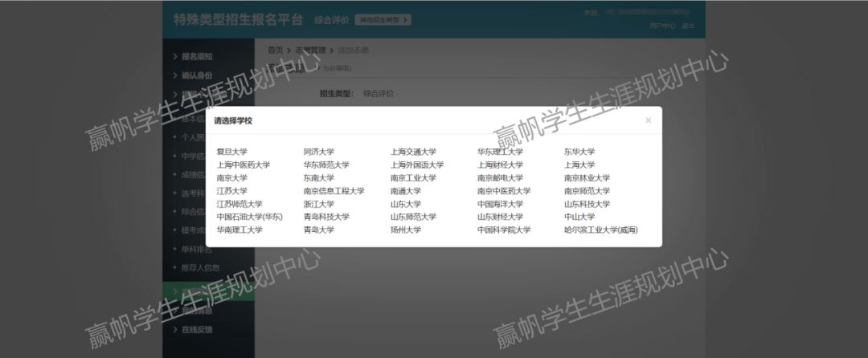Close the 请选择学校 dialog

(648, 120)
